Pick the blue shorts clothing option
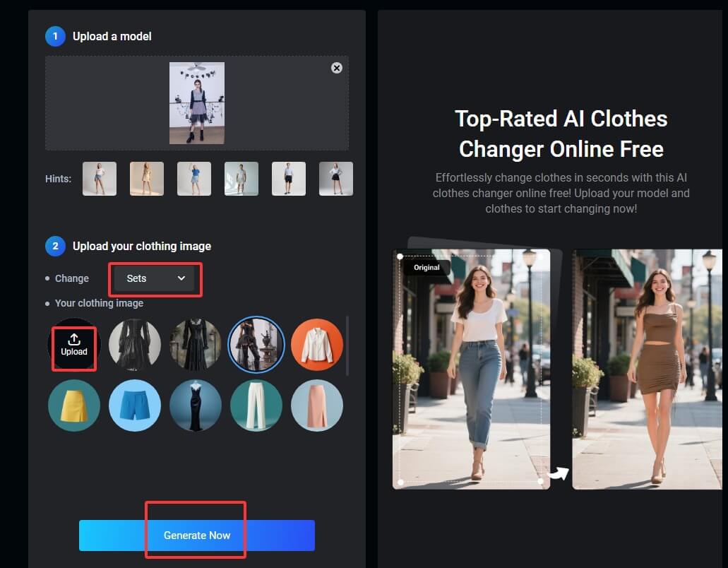The width and height of the screenshot is (728, 568). click(x=135, y=406)
